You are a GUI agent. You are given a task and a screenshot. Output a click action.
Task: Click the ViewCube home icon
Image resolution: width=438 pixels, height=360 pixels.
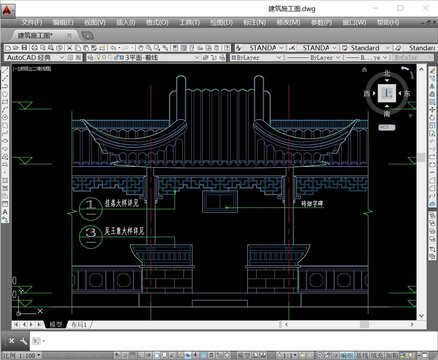point(364,69)
